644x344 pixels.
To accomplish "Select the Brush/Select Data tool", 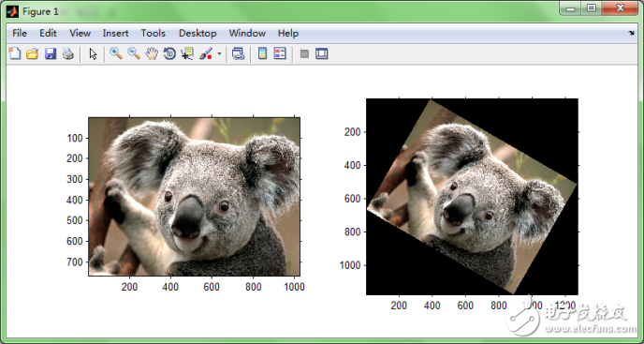I will (206, 54).
